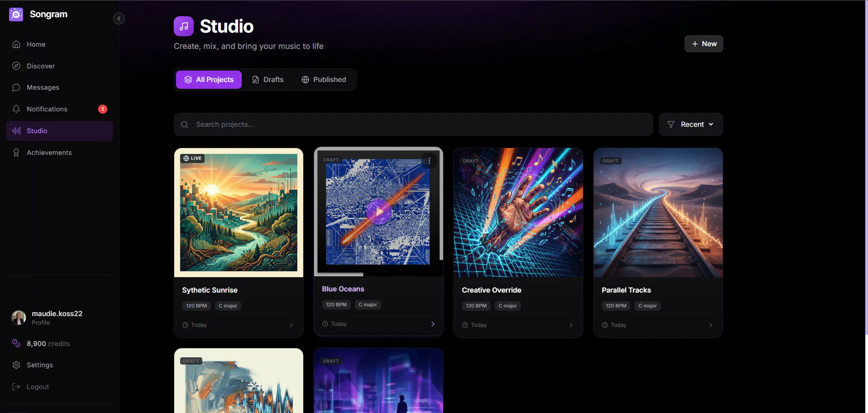Viewport: 868px width, 413px height.
Task: Open Blue Oceans with its arrow chevron
Action: (433, 324)
